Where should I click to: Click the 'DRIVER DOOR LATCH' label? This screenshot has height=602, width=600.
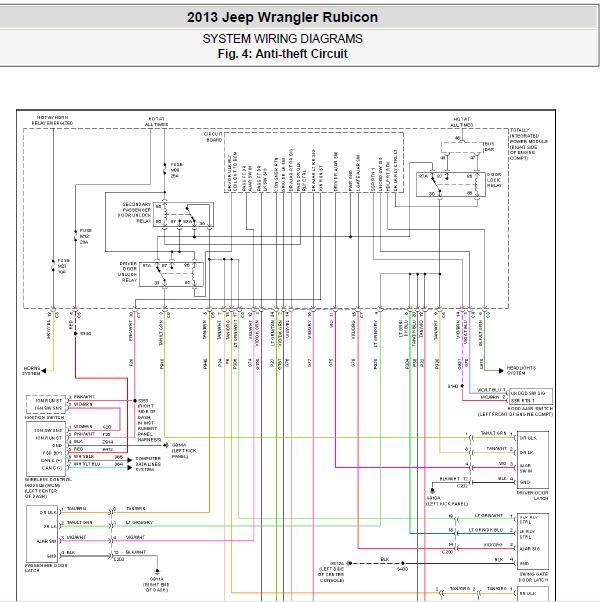(x=532, y=495)
